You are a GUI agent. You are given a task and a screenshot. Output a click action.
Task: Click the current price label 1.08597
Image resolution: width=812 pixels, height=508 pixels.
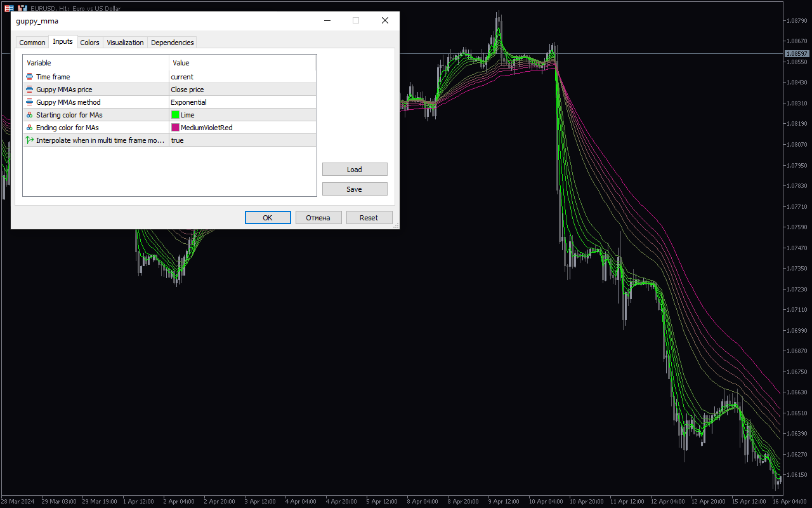click(797, 54)
